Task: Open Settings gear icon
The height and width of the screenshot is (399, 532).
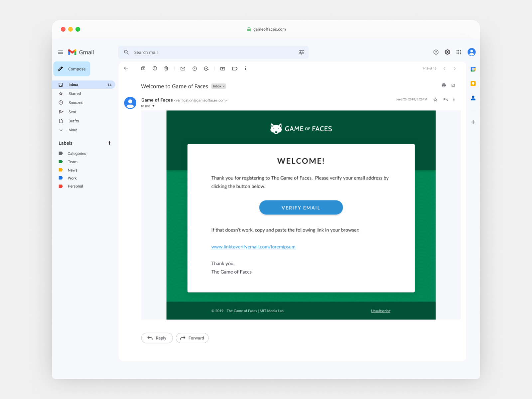Action: [448, 52]
